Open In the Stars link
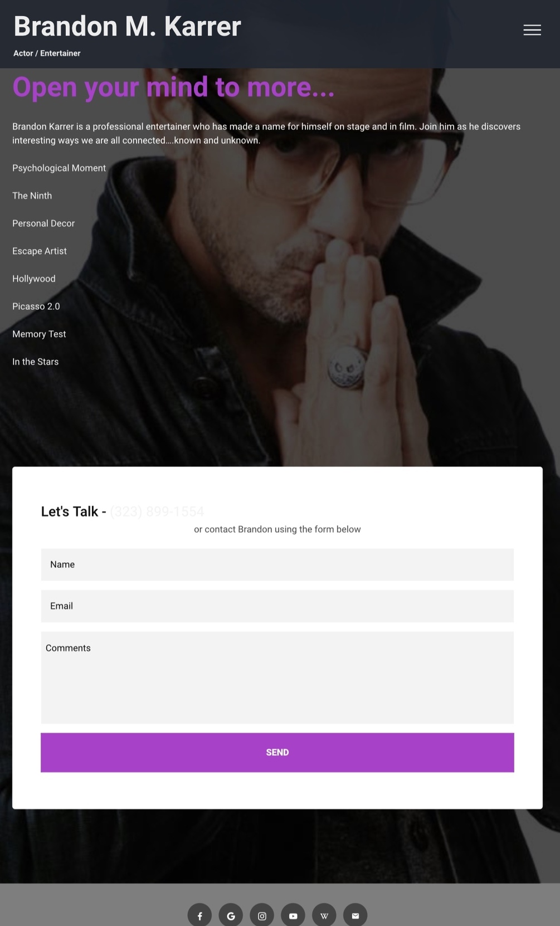 36,362
